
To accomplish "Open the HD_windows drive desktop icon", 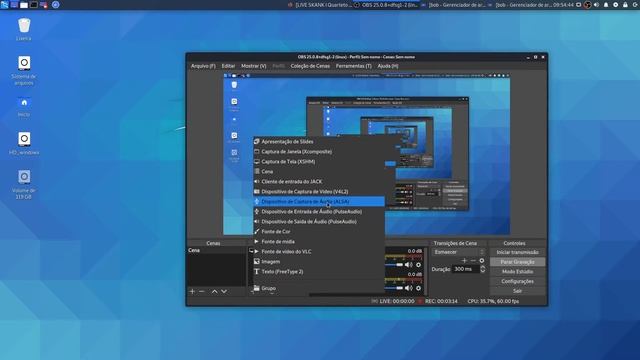I will coord(24,143).
